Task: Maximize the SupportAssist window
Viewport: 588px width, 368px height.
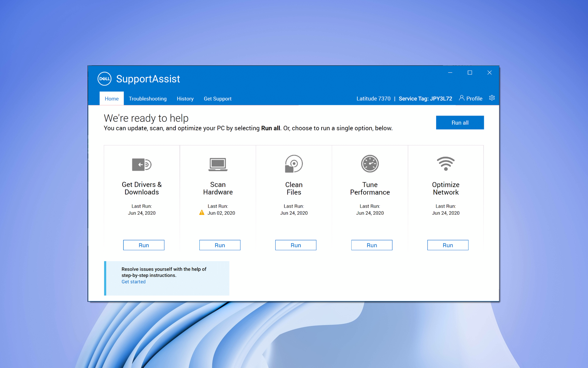Action: pos(470,73)
